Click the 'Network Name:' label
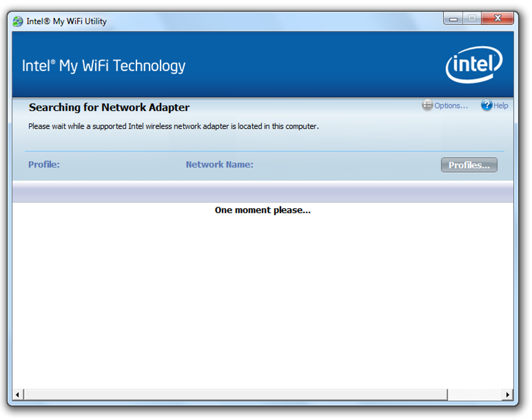The width and height of the screenshot is (532, 420). tap(220, 165)
